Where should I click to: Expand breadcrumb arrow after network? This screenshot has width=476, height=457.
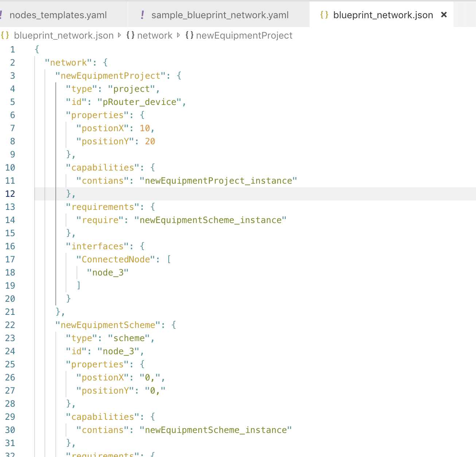click(x=179, y=35)
